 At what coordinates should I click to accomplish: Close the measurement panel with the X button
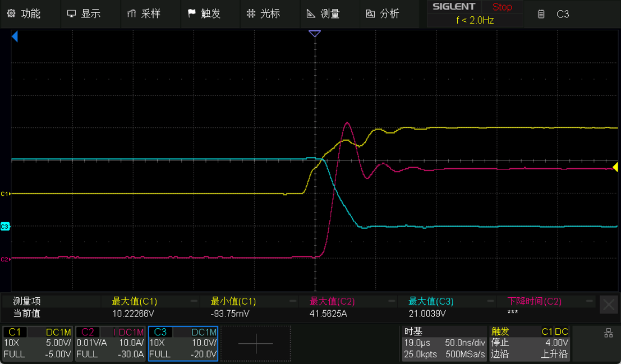pos(608,305)
